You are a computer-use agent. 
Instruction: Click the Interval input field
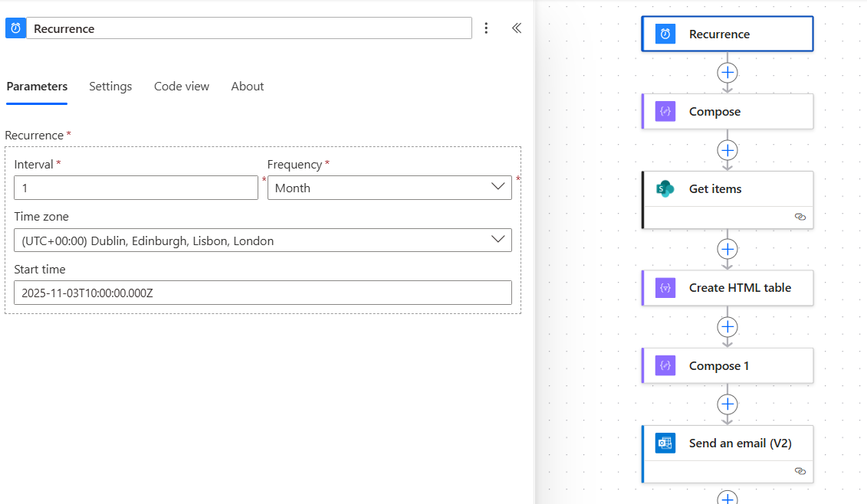(x=136, y=188)
